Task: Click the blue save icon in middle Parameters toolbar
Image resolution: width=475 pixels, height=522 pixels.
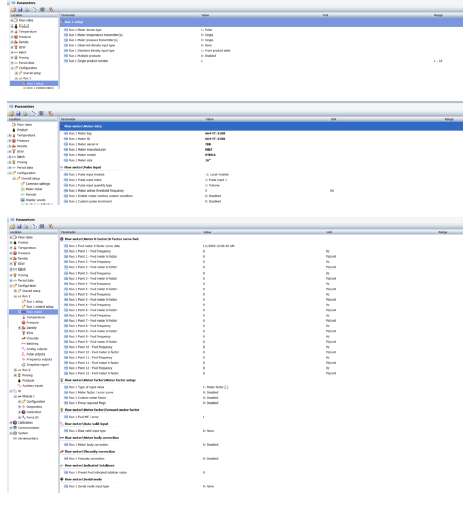Action: click(x=19, y=114)
